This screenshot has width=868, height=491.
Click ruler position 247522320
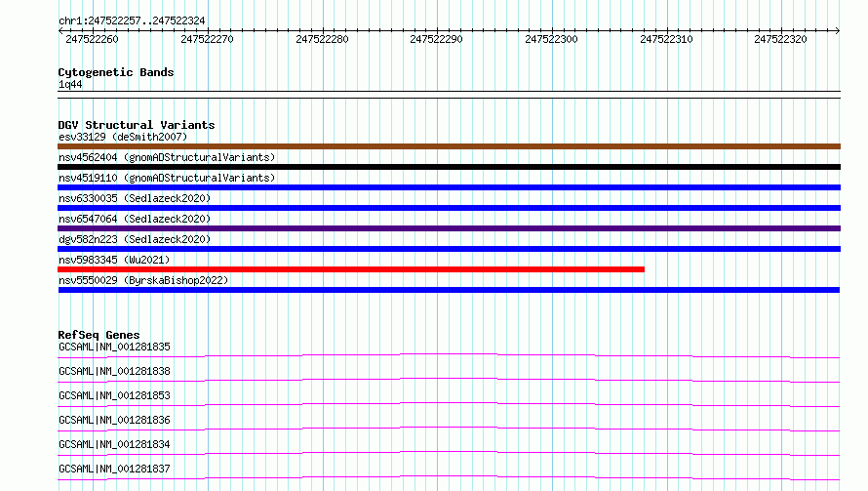[x=780, y=39]
